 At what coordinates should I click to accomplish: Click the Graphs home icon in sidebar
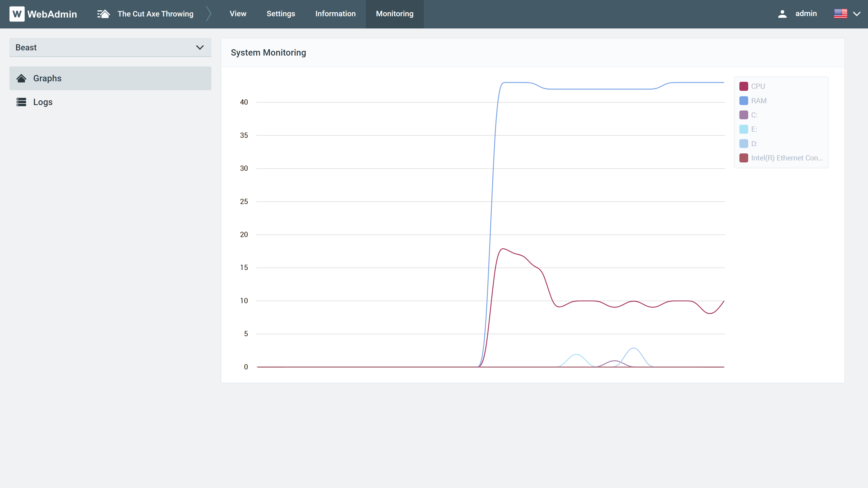pyautogui.click(x=21, y=78)
